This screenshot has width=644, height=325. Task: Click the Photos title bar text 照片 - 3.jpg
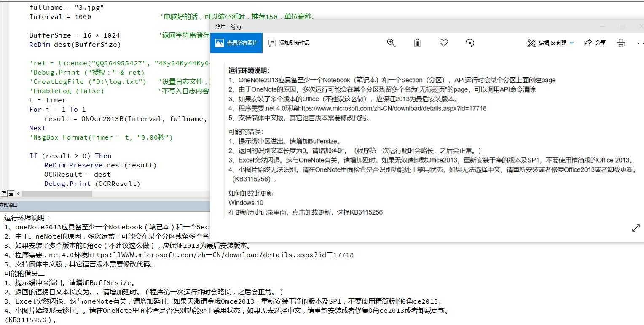click(228, 26)
